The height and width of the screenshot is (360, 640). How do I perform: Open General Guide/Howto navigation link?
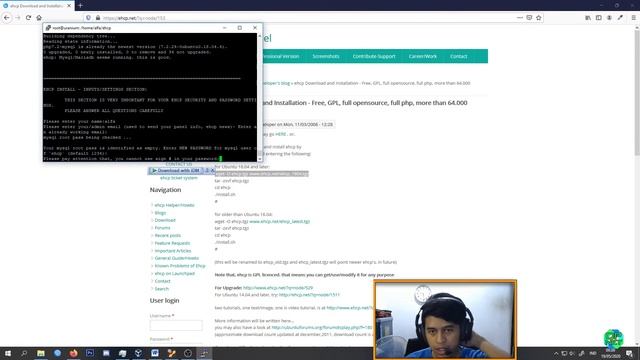click(177, 258)
